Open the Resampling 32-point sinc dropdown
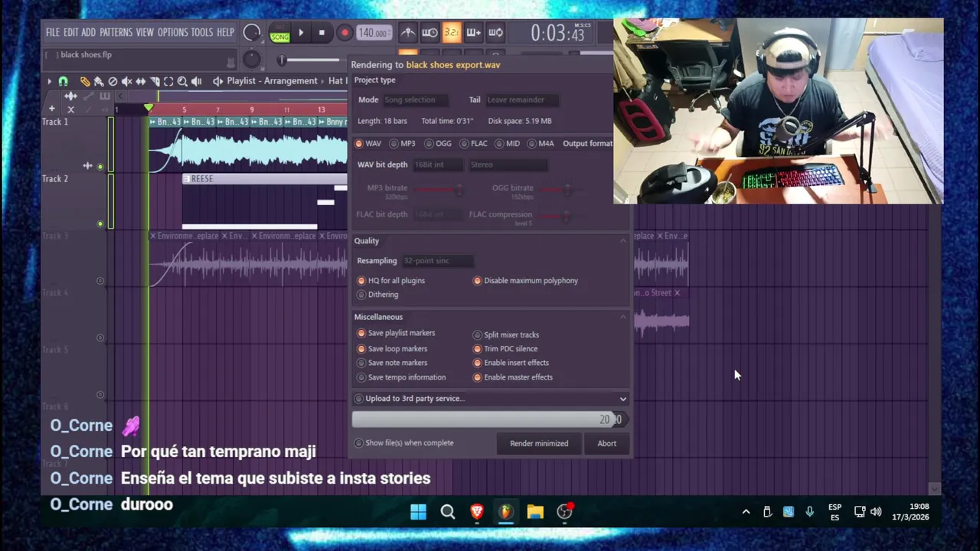This screenshot has height=551, width=980. pyautogui.click(x=437, y=261)
